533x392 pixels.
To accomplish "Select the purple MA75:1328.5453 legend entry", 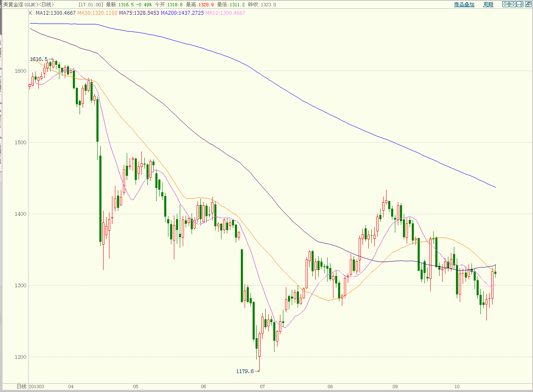I will point(139,13).
